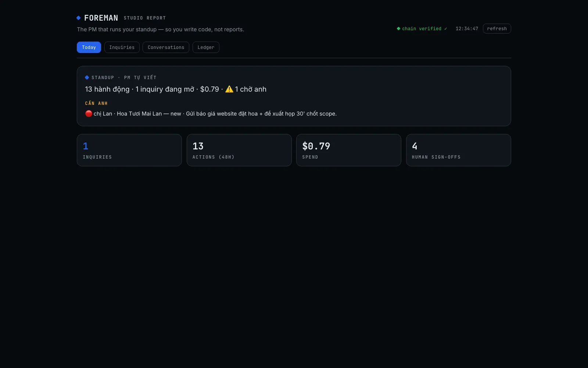The image size is (588, 368).
Task: Click the CẦN ANH heading
Action: [x=96, y=103]
